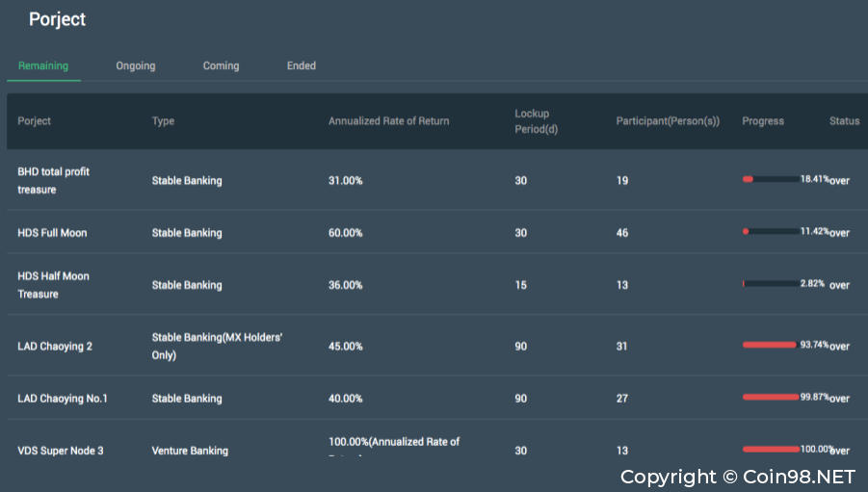Click LAD Chaoying No.1 project name
The image size is (868, 492).
(63, 399)
